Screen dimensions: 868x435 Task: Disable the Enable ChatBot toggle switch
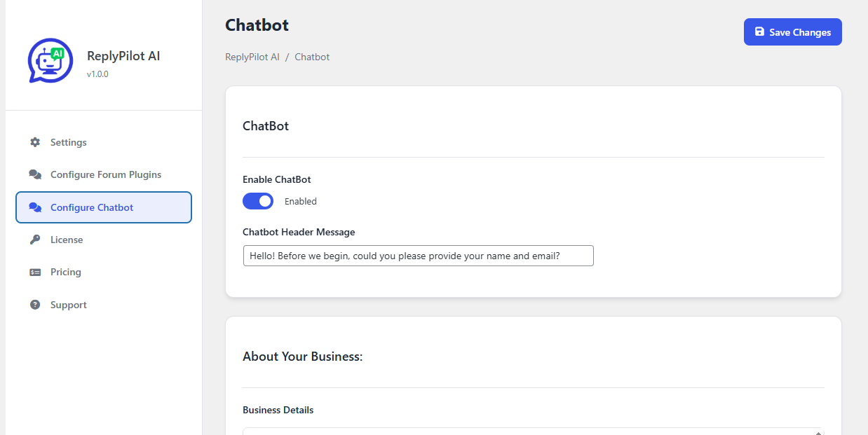pyautogui.click(x=258, y=201)
